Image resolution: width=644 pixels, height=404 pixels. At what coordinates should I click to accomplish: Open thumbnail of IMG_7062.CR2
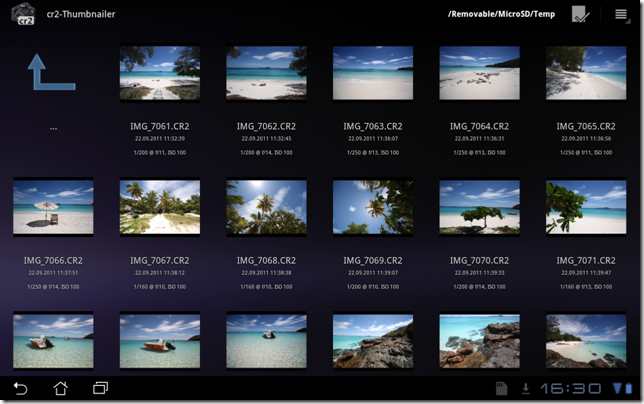click(266, 73)
